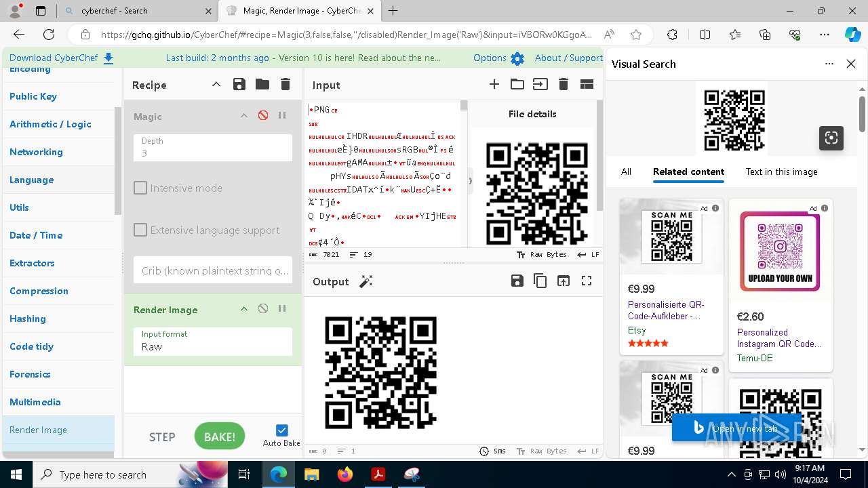Set a breakpoint on Render Image

point(282,309)
